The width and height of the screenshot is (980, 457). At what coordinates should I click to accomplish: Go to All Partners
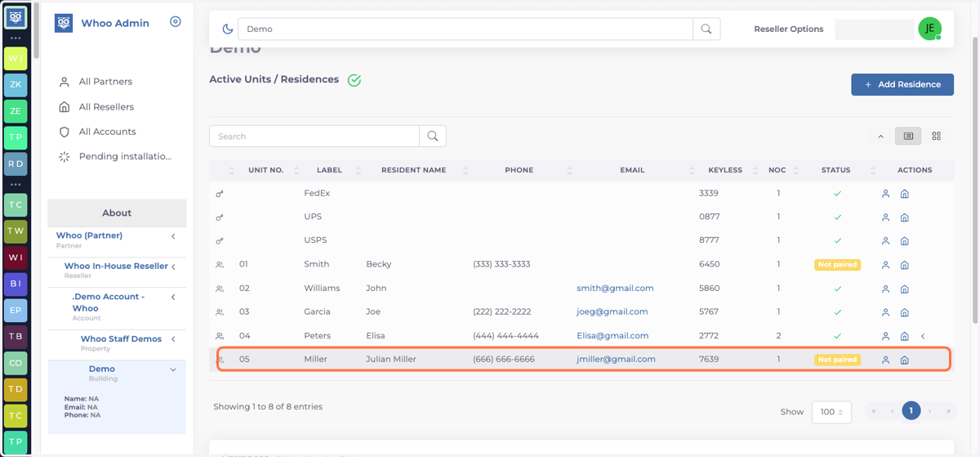coord(105,82)
